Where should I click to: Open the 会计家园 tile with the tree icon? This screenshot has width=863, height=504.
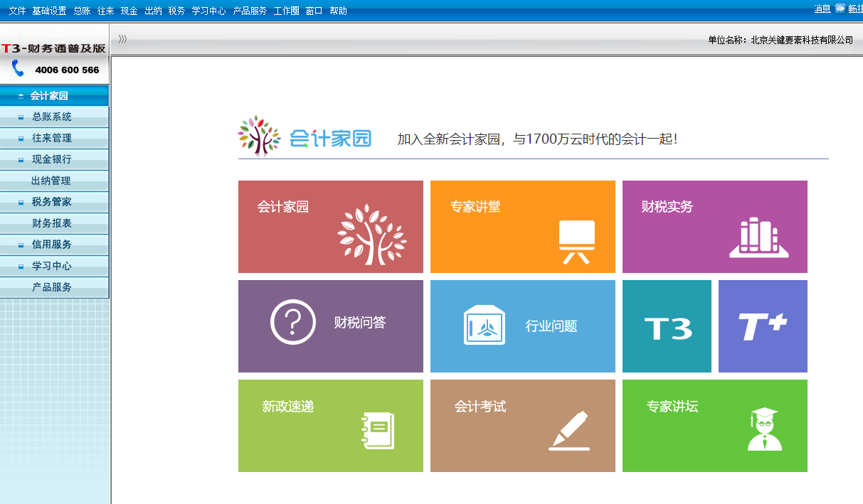click(x=331, y=227)
